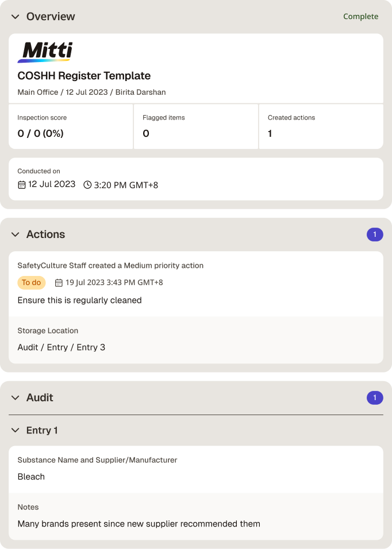Open the Inspection score card

point(71,126)
